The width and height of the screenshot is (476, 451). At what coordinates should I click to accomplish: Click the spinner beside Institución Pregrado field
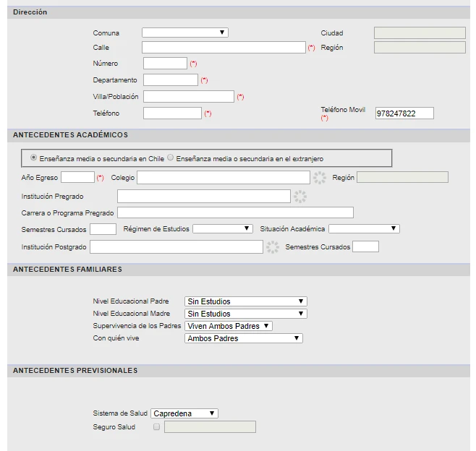(299, 197)
